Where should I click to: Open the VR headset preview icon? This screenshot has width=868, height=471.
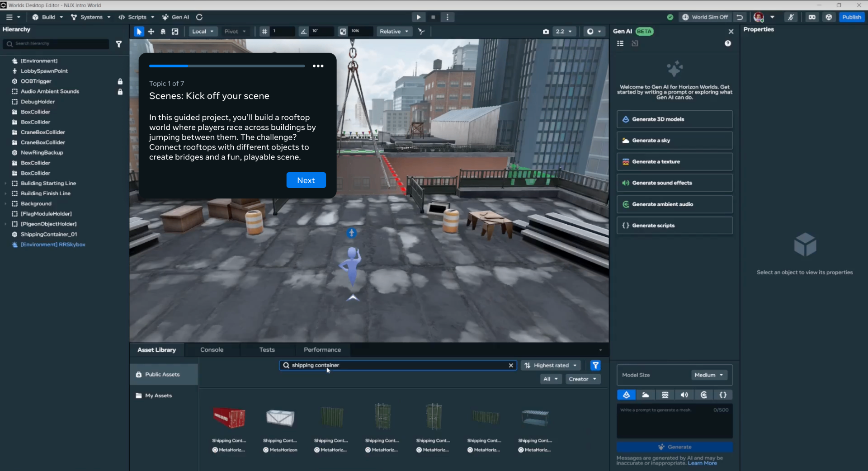812,17
